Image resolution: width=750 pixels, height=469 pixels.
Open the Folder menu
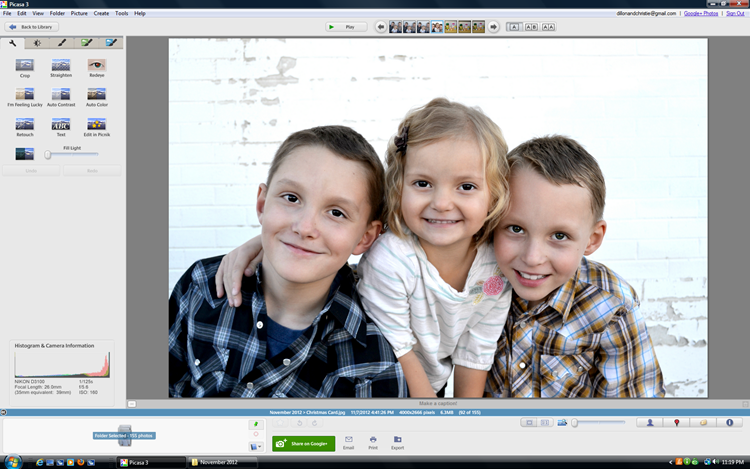[57, 13]
